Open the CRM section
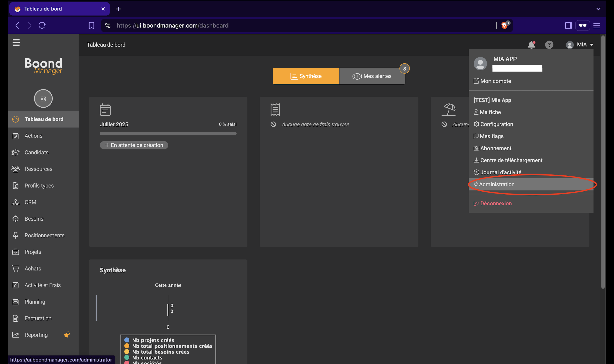 pos(43,202)
